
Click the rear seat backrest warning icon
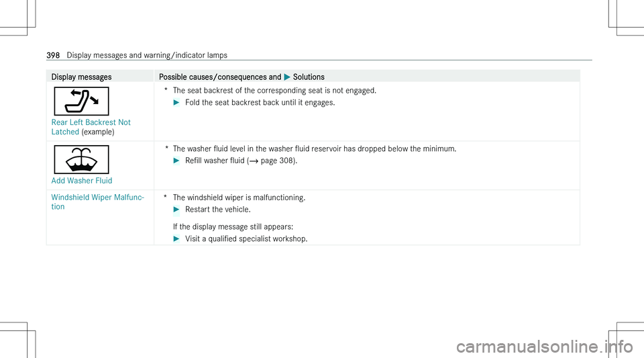(x=81, y=101)
